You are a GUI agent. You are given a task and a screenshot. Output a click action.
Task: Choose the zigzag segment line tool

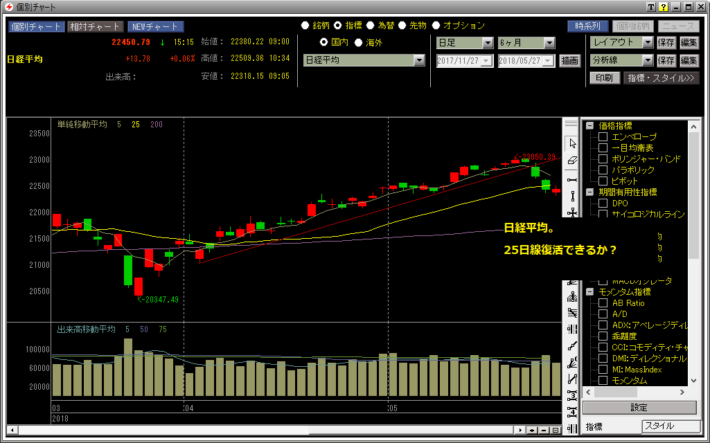click(572, 379)
